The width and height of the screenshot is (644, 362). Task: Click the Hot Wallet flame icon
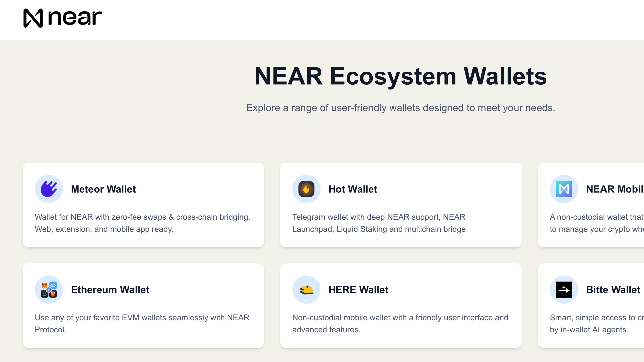point(306,189)
